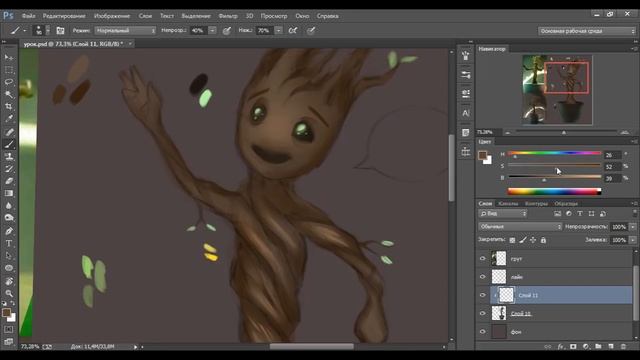Change screen mode icon in toolbox
This screenshot has height=360, width=640.
[x=9, y=341]
